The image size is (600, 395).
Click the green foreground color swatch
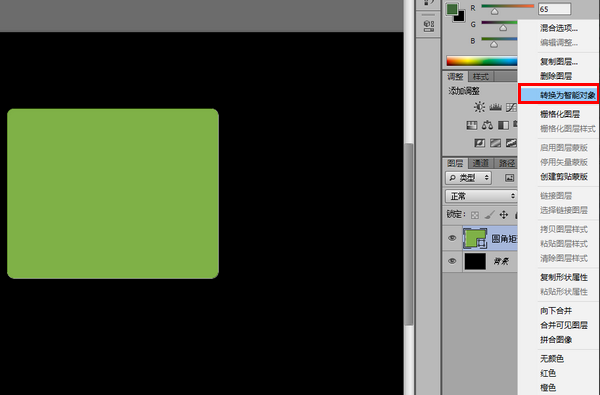452,9
